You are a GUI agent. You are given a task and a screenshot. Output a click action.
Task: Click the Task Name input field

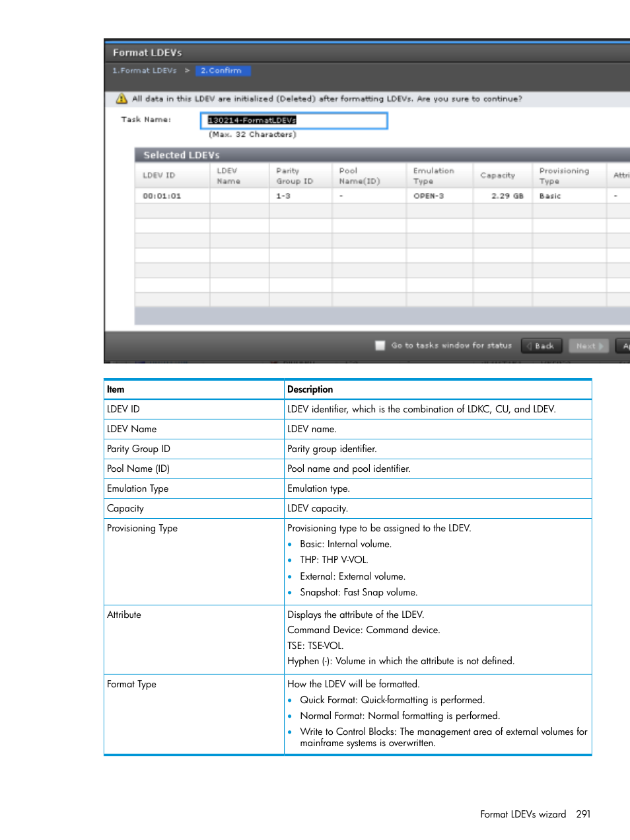294,120
